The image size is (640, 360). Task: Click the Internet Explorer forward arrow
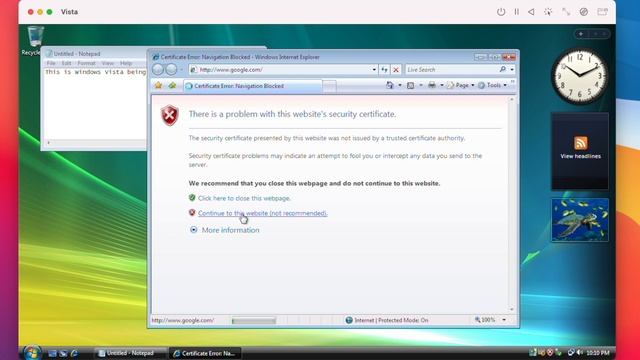point(171,69)
